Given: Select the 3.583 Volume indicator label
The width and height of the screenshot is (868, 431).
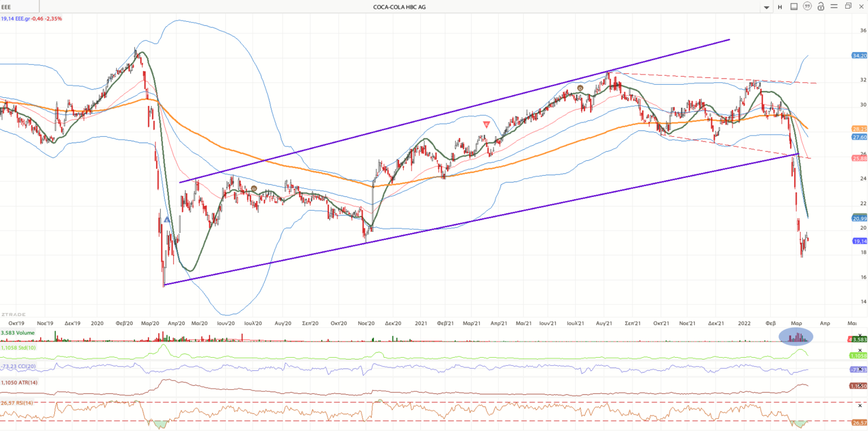Looking at the screenshot, I should point(18,333).
